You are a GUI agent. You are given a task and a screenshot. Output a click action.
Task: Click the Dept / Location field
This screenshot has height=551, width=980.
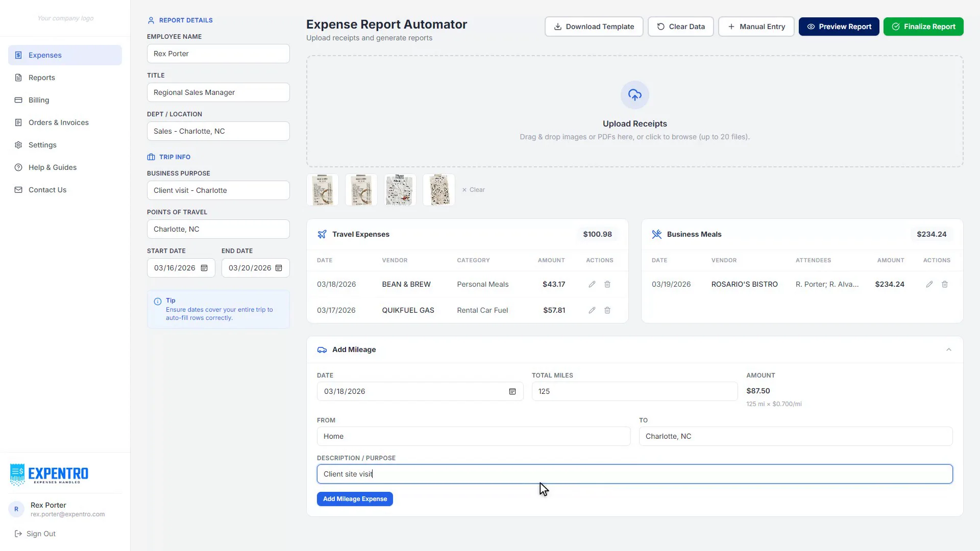pyautogui.click(x=218, y=131)
